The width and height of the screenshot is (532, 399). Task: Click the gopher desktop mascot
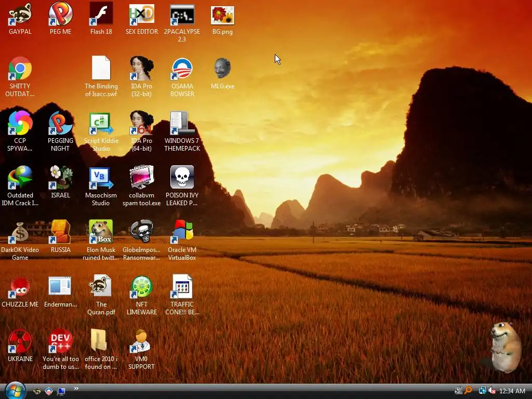point(506,348)
